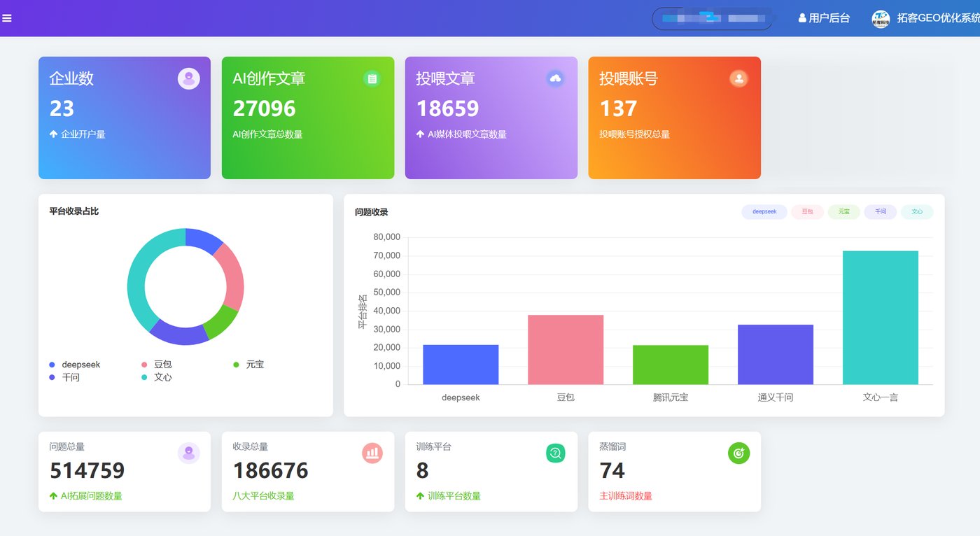980x536 pixels.
Task: Click the deepseek bar in 问题收录 chart
Action: tap(461, 365)
